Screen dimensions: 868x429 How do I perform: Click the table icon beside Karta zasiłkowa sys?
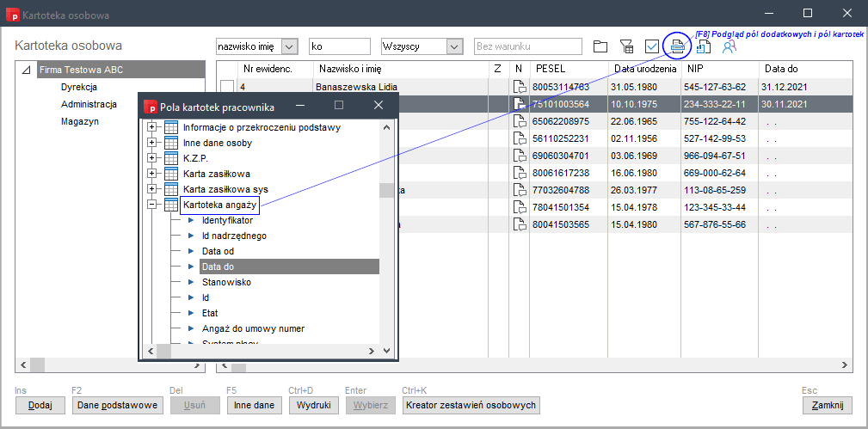point(171,189)
